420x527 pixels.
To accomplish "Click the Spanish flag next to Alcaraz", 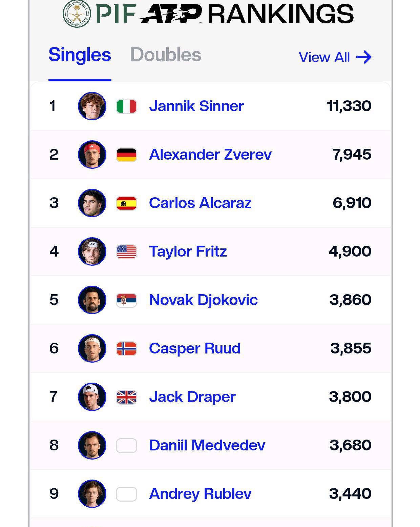I will (126, 203).
